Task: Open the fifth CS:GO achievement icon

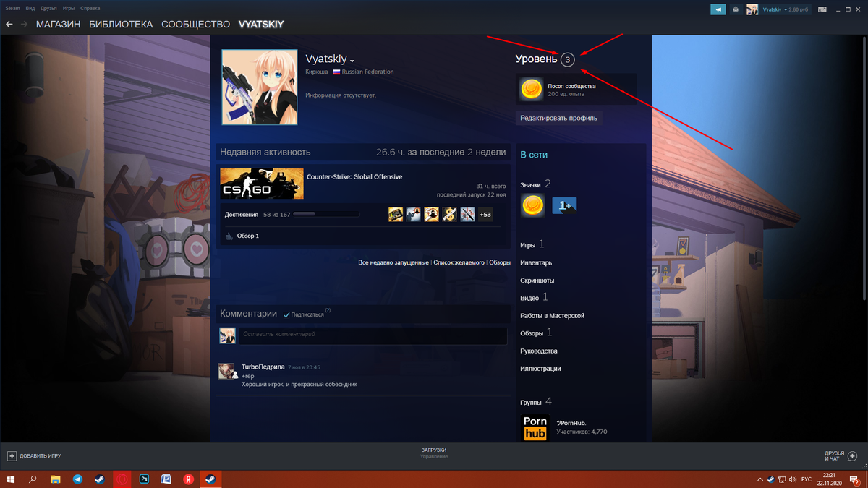Action: 468,214
